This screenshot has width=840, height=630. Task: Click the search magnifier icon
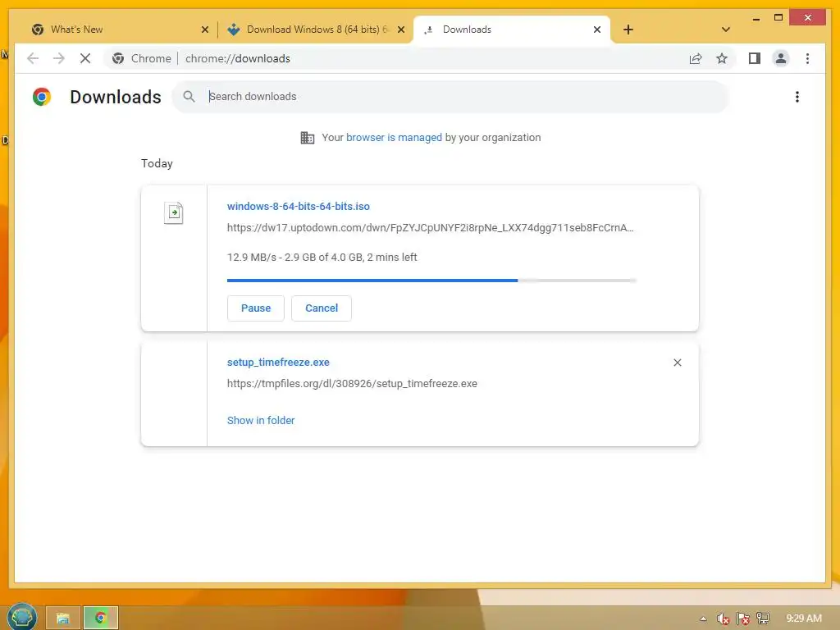[x=189, y=97]
